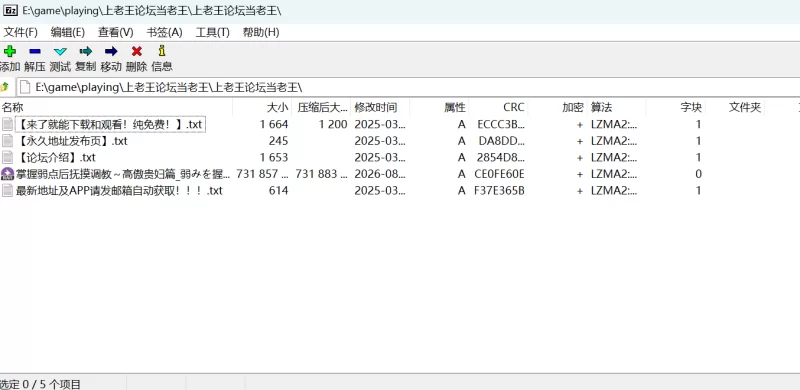Sort by the 属性 column header
Viewport: 800px width, 390px height.
tap(440, 107)
